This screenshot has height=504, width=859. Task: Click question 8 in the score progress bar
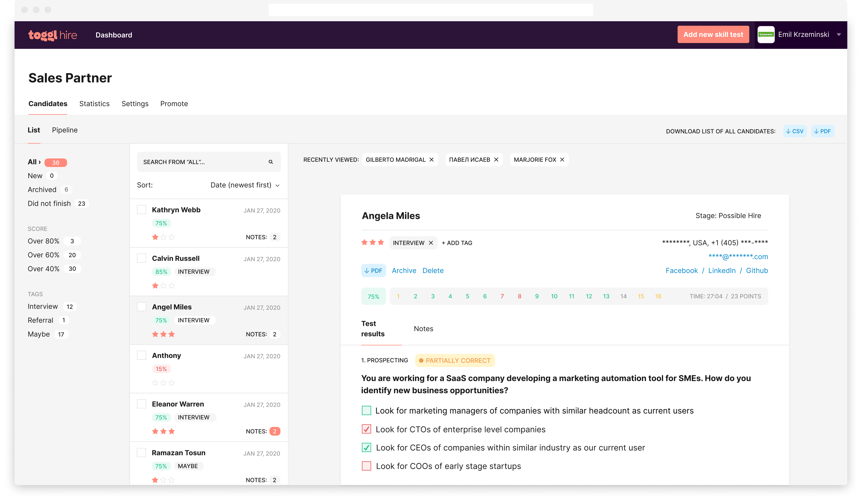coord(519,296)
